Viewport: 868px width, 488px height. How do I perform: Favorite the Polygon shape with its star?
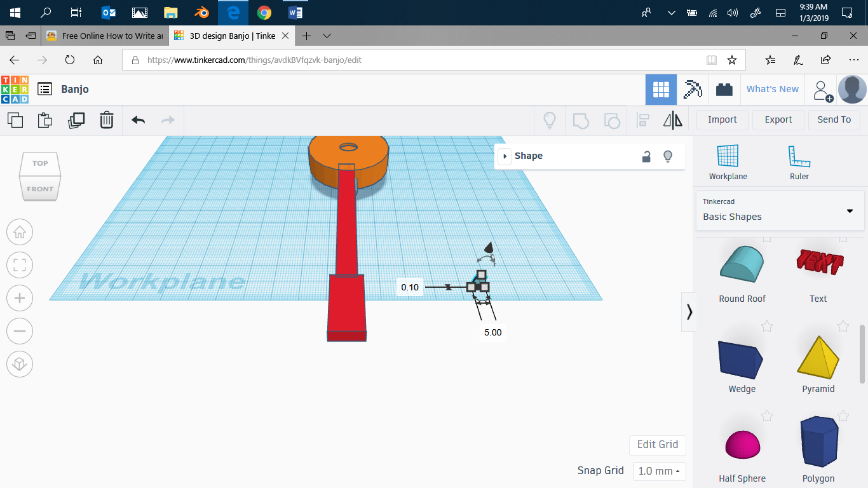coord(843,416)
